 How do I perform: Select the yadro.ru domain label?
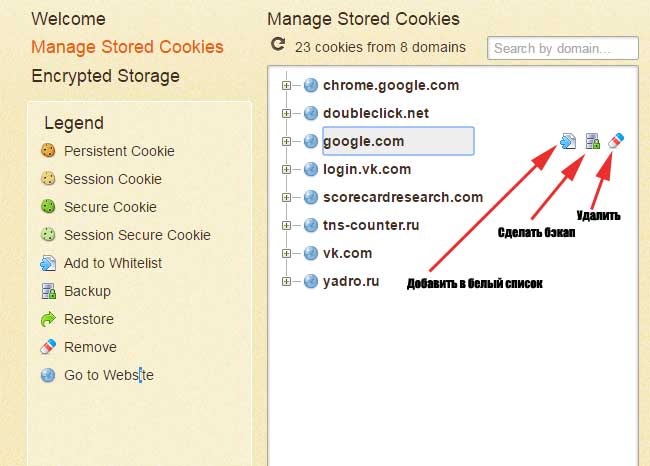click(x=351, y=281)
